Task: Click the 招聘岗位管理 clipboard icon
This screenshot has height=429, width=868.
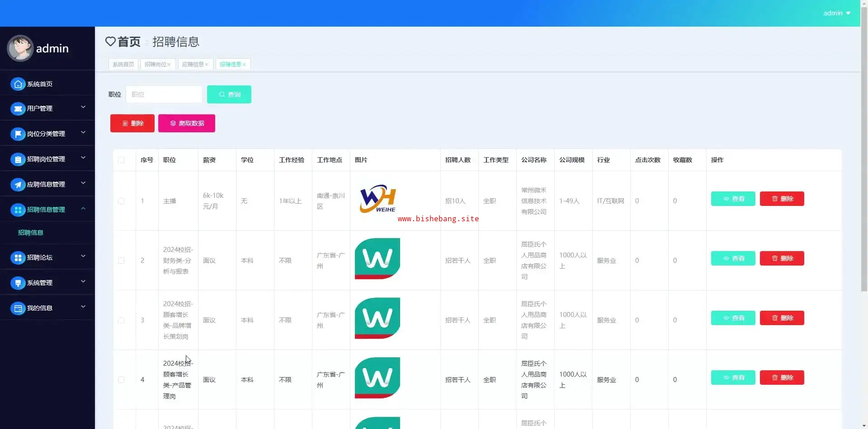Action: [18, 159]
